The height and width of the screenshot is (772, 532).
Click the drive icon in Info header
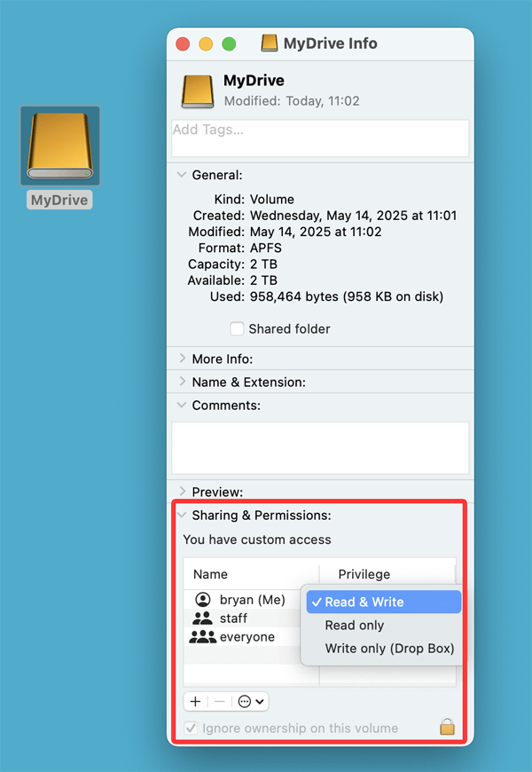tap(198, 91)
